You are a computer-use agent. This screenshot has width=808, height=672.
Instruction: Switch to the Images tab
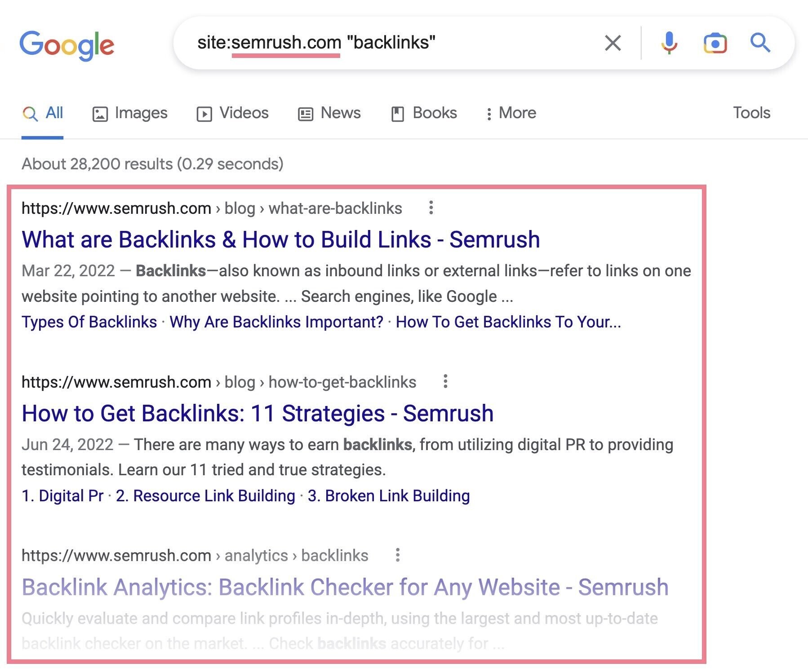pos(130,113)
